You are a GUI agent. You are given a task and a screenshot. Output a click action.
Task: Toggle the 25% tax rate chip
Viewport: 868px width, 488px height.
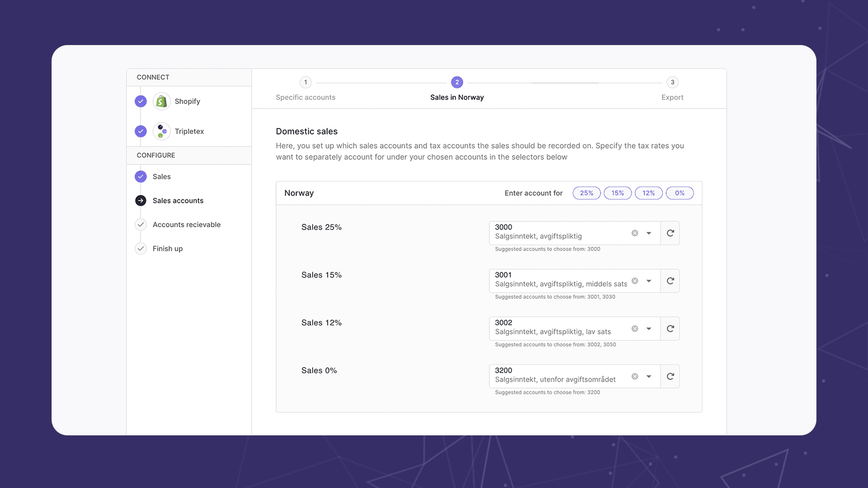[x=586, y=193]
